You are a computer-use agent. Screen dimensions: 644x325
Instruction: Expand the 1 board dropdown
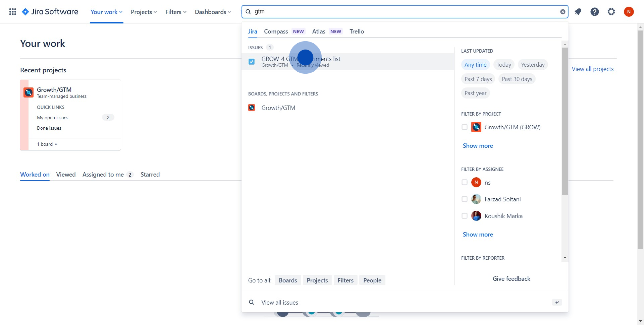(x=47, y=144)
